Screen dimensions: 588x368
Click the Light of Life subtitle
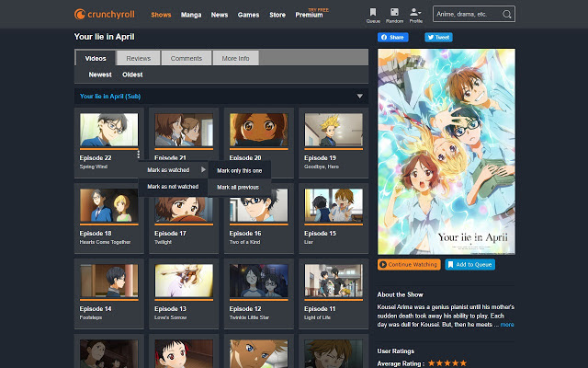[x=317, y=317]
